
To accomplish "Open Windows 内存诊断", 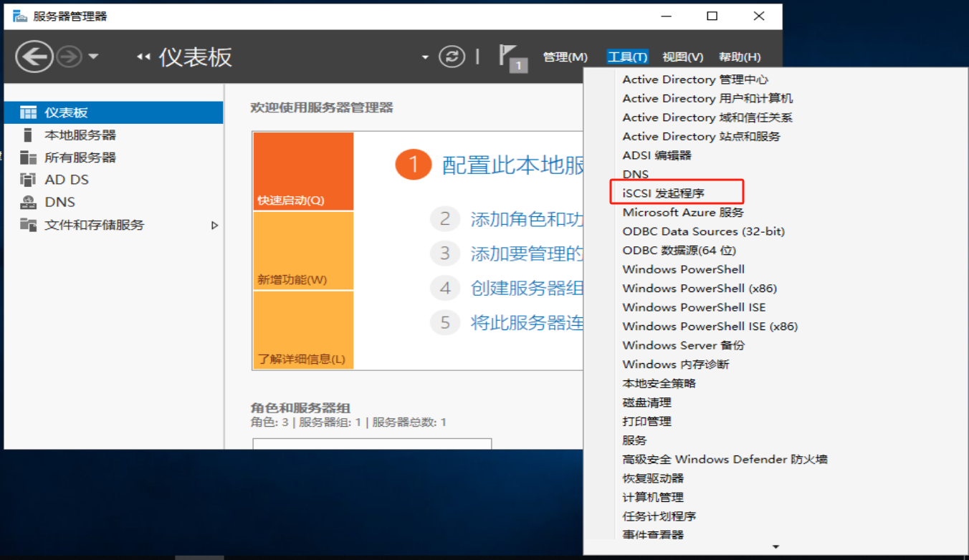I will point(675,364).
